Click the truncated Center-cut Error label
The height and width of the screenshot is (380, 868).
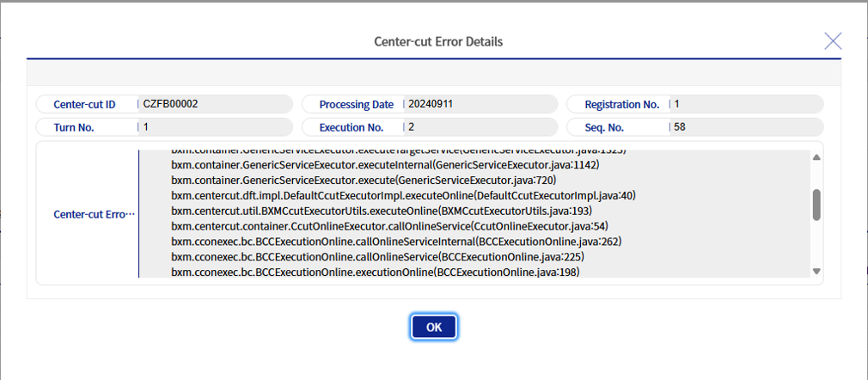95,214
